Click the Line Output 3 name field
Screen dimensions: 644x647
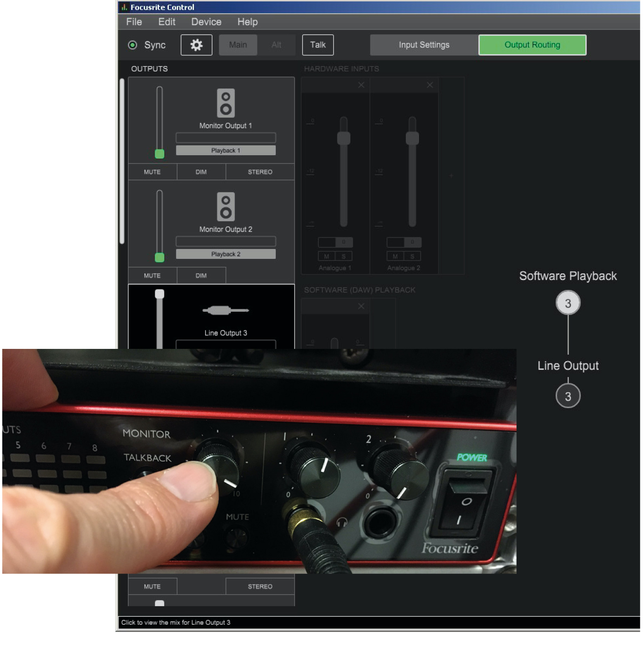226,344
